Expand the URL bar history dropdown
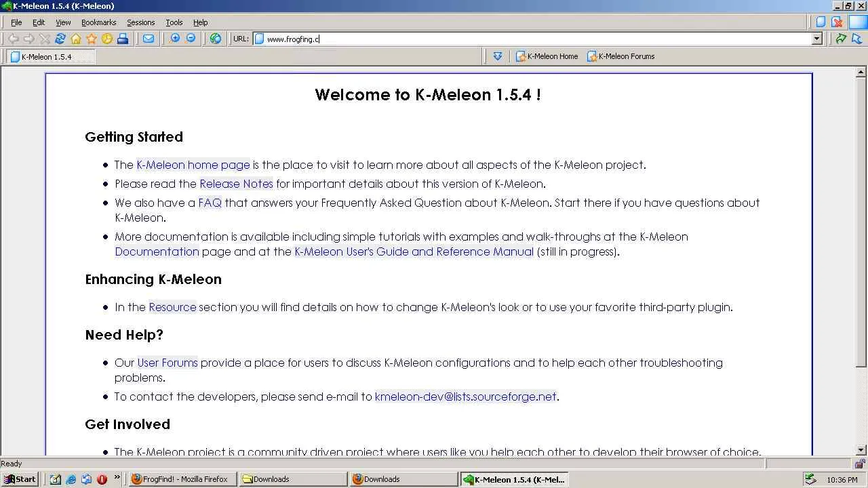 817,39
